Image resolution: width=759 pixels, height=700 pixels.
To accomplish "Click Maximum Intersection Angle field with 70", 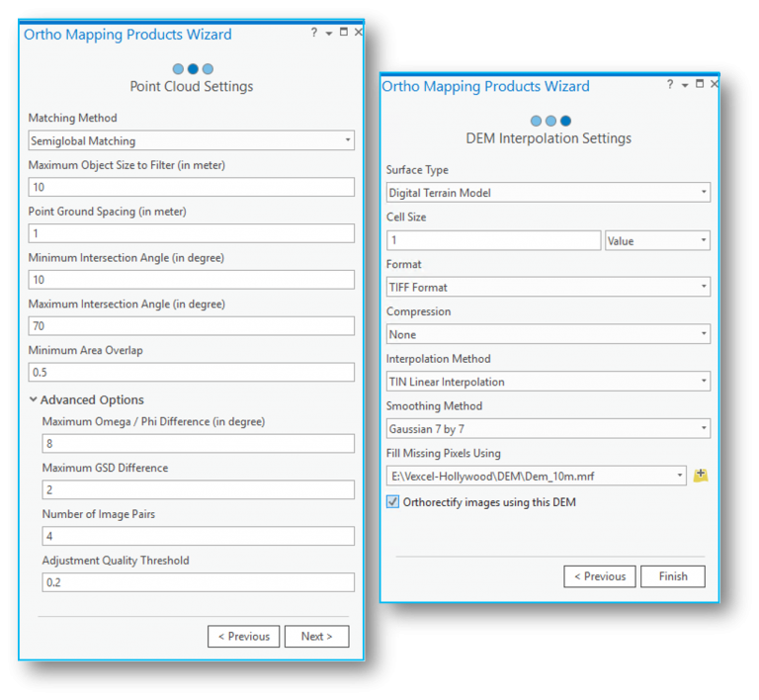I will point(191,326).
